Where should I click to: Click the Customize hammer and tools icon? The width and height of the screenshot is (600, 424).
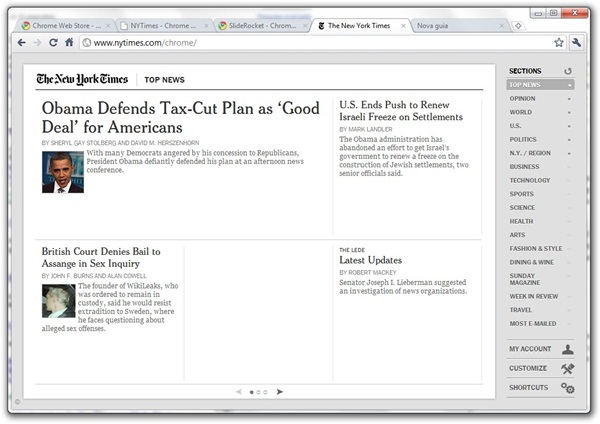[x=568, y=369]
